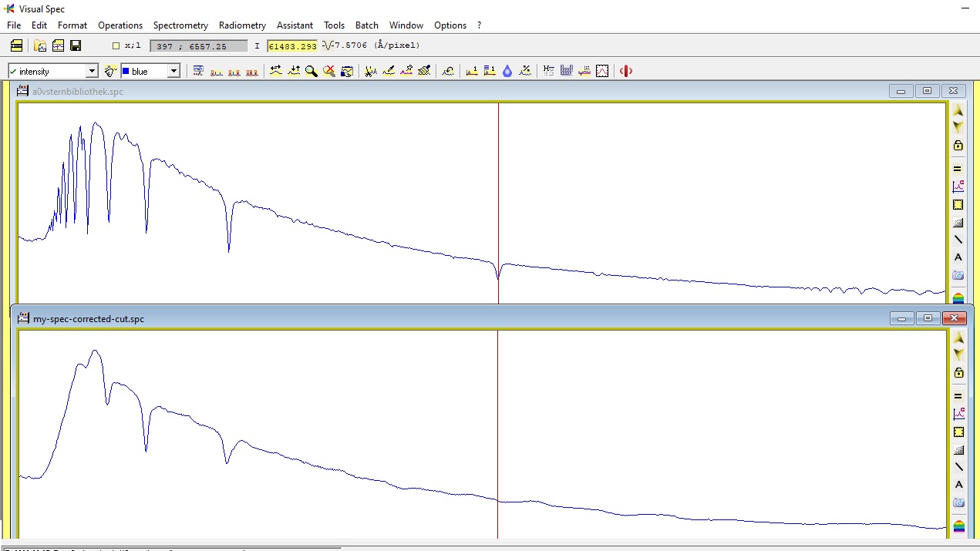The width and height of the screenshot is (980, 551).
Task: Click yellow selection square in my-spec-corrected-cut sidebar
Action: tap(958, 432)
